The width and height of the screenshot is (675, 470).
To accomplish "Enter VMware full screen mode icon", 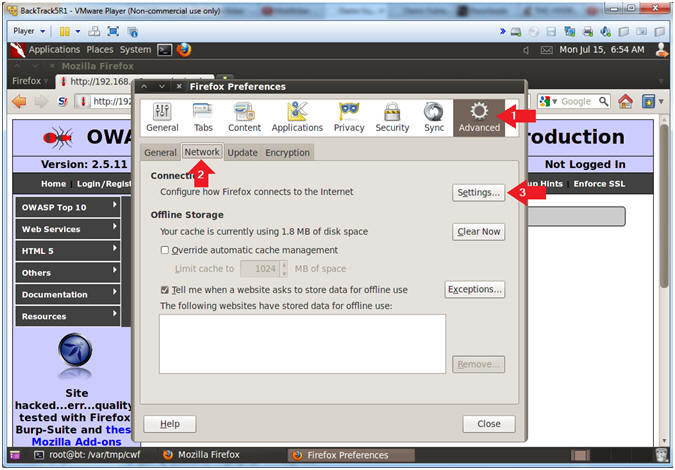I will 113,31.
